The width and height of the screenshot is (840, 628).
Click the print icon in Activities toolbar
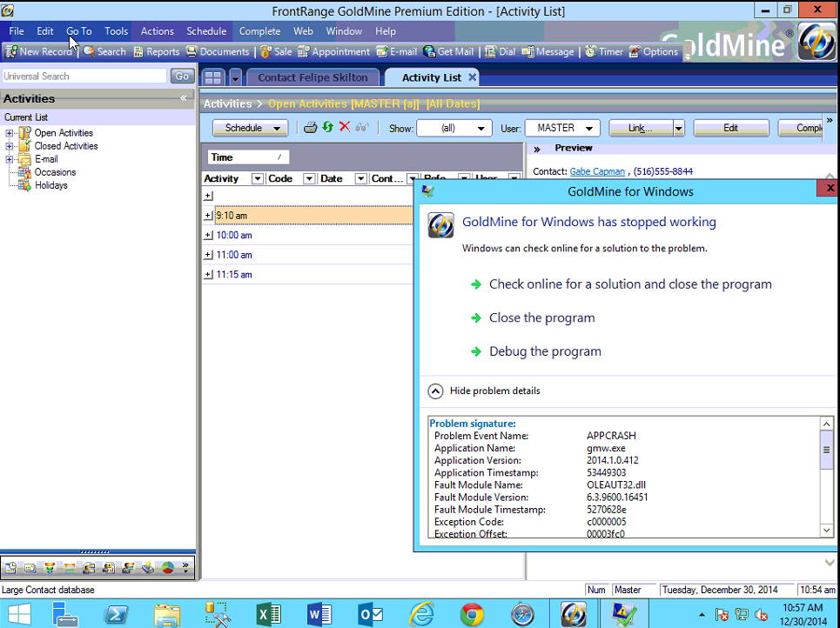tap(310, 127)
